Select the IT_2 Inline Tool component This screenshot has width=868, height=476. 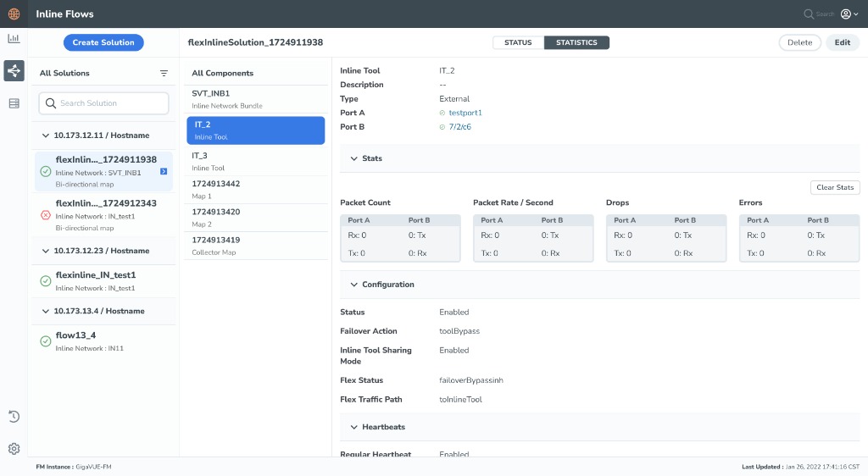tap(256, 130)
